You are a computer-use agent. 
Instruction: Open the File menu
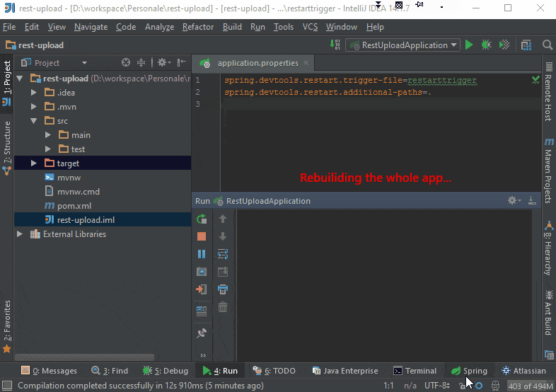9,27
